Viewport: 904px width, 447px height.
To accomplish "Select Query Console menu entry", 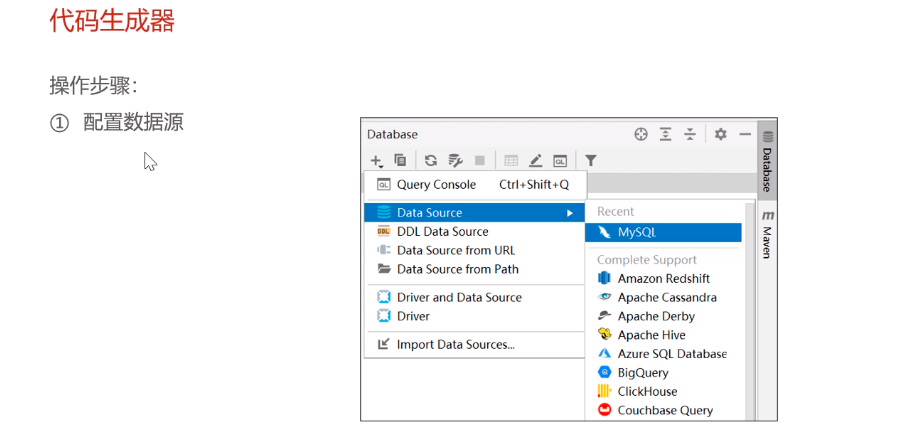I will 436,185.
